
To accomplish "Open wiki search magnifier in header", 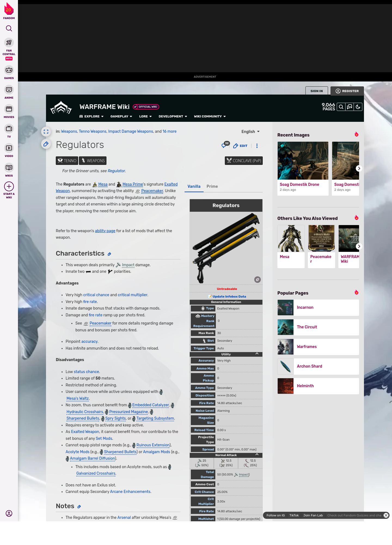I will [x=341, y=107].
